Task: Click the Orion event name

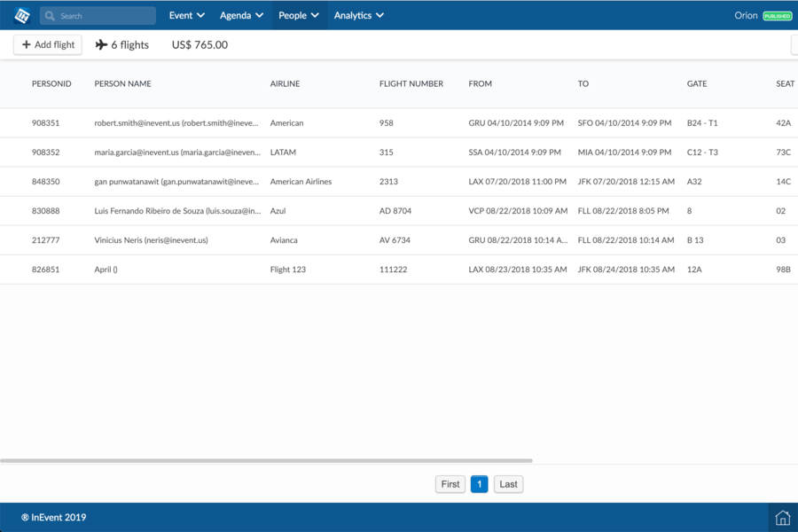Action: 746,15
